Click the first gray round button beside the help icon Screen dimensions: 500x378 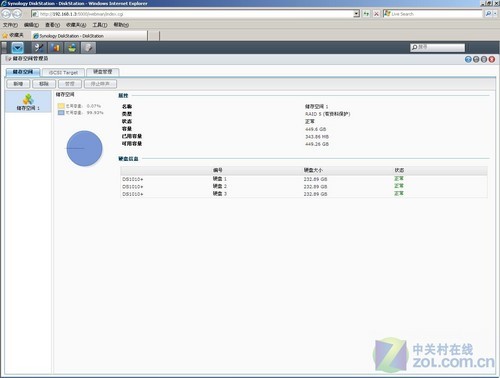click(x=476, y=59)
